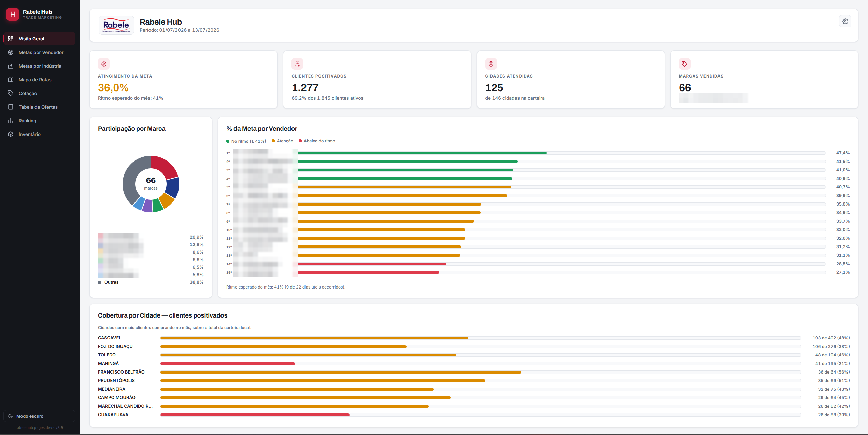Viewport: 868px width, 435px height.
Task: Click the MARINGÁ red coverage bar
Action: pos(228,364)
